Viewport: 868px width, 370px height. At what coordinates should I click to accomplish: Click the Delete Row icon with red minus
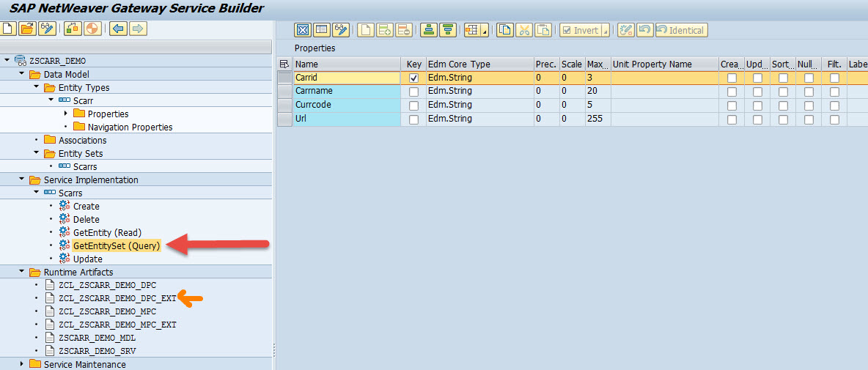click(x=405, y=31)
